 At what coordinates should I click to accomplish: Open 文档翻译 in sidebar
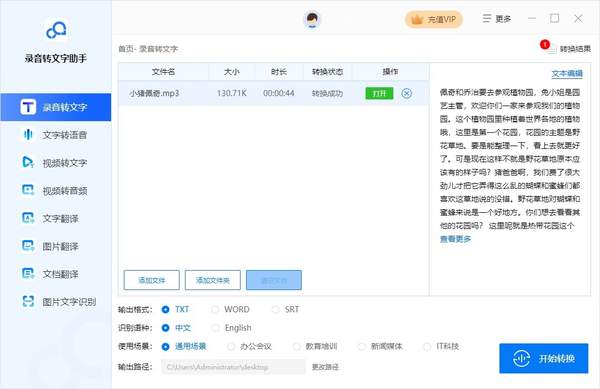click(56, 274)
